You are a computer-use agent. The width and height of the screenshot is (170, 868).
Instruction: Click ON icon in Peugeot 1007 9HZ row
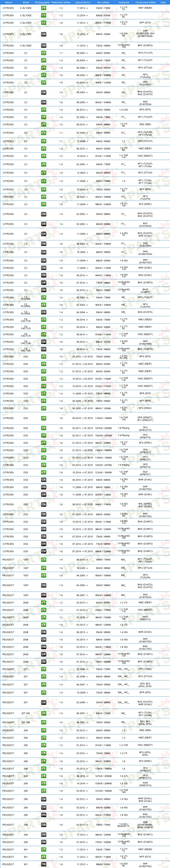point(43,595)
